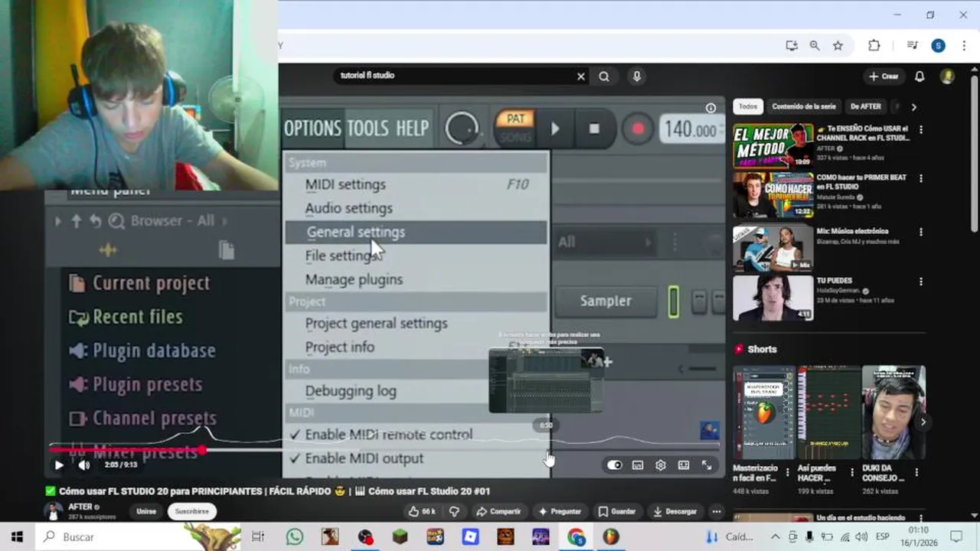Viewport: 980px width, 551px height.
Task: Select MIDI settings menu entry
Action: point(417,184)
